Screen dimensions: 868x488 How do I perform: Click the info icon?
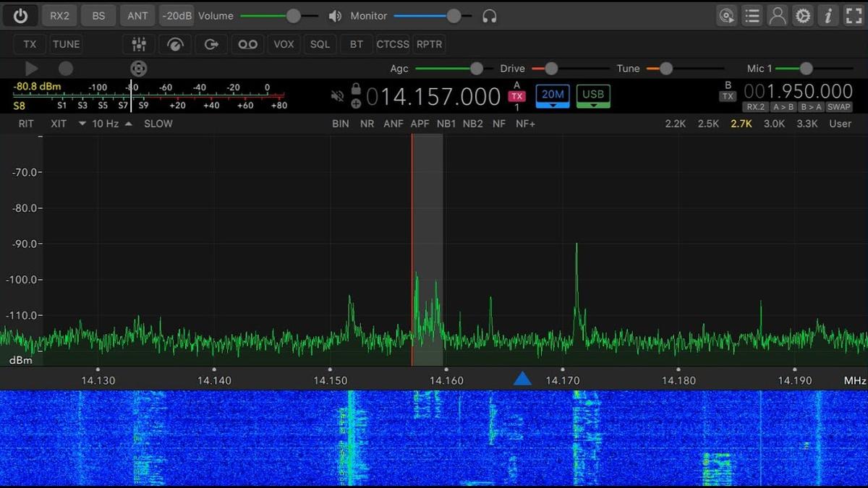(827, 15)
